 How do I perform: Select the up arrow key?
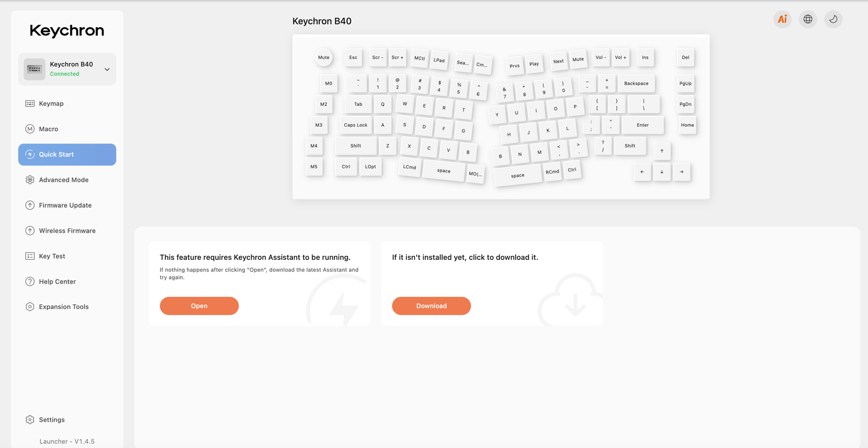pyautogui.click(x=662, y=151)
